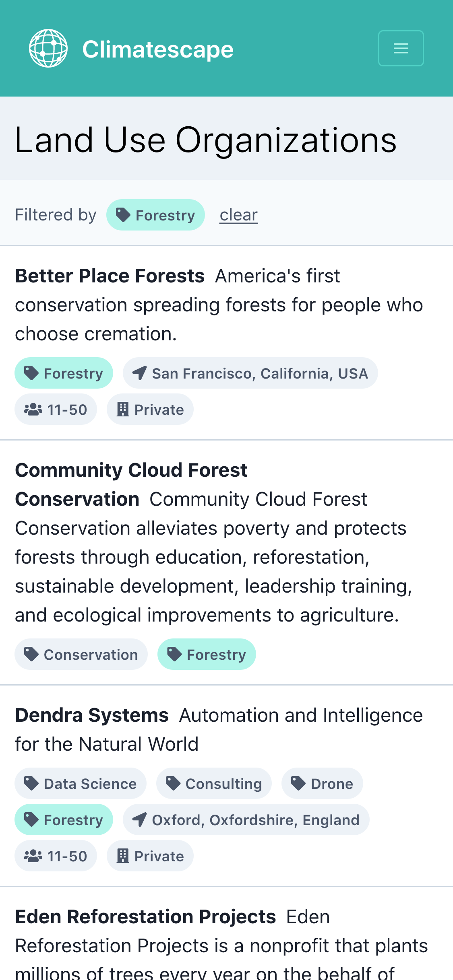Click the tag icon on the Drone pill
453x980 pixels.
pyautogui.click(x=298, y=783)
